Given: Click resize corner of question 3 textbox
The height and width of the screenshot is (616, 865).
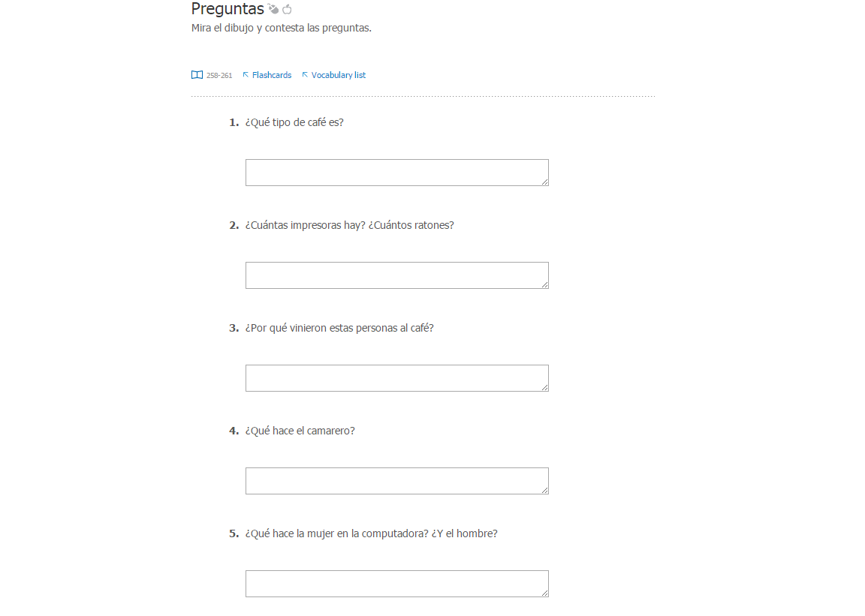Looking at the screenshot, I should pos(544,387).
